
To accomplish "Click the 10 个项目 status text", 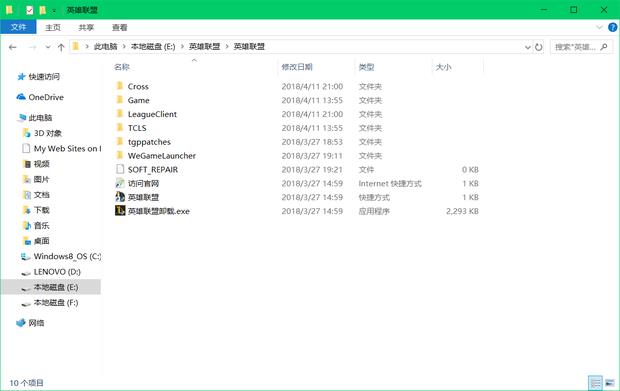I will pos(26,383).
